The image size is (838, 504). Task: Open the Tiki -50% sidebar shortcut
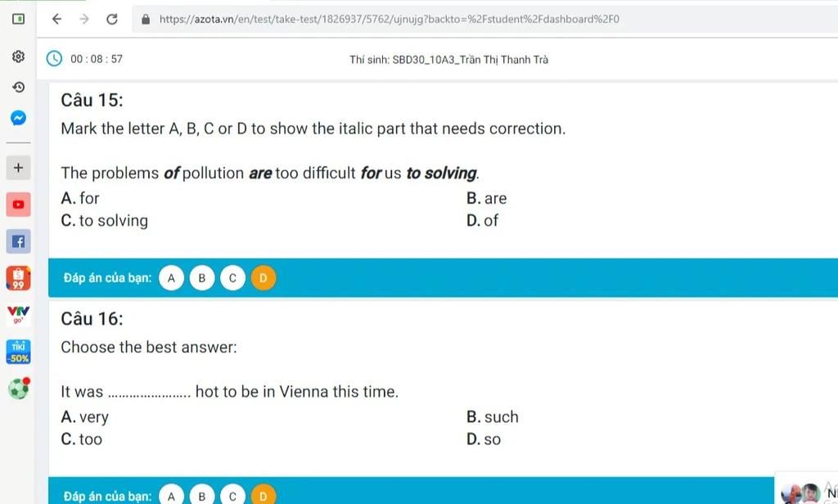pyautogui.click(x=18, y=352)
